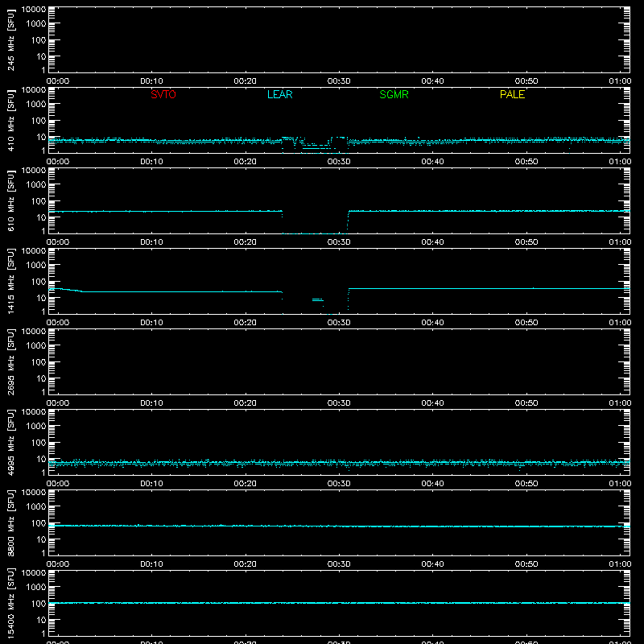Click the 15400 MHz cyan flux trace

(x=339, y=603)
